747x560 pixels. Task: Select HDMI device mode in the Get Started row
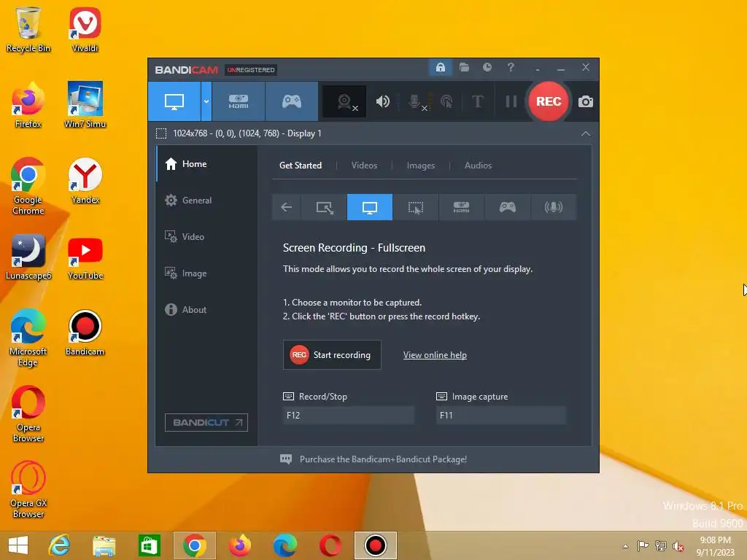461,207
